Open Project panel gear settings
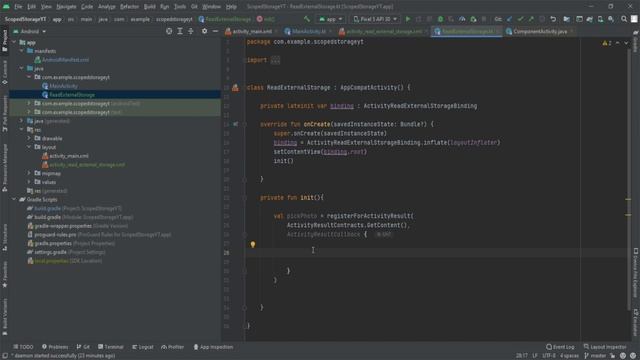Viewport: 640px width, 360px height. [x=204, y=31]
